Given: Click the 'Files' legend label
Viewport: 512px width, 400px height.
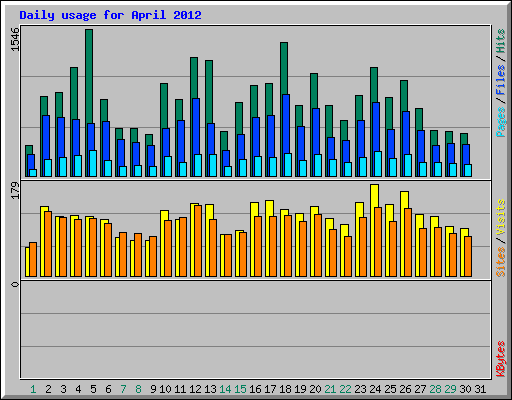Looking at the screenshot, I should (x=500, y=80).
